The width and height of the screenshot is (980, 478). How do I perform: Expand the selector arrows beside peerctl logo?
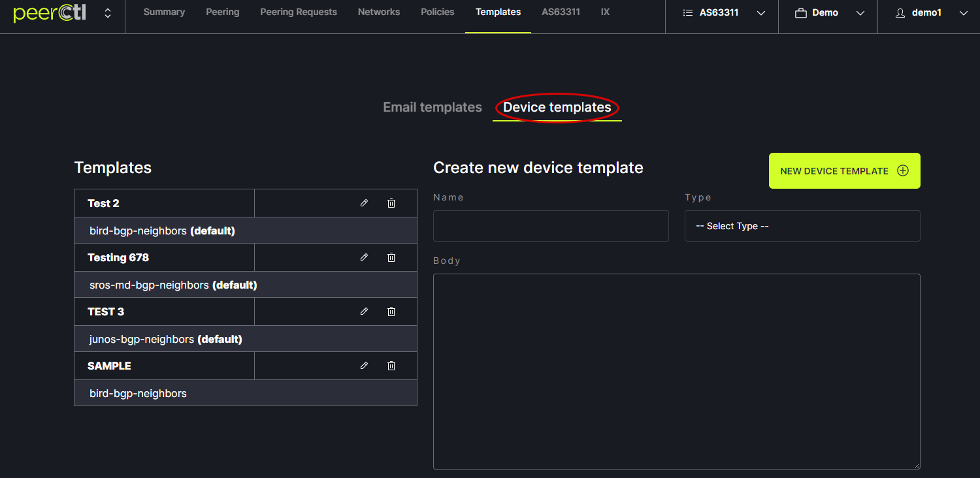108,13
